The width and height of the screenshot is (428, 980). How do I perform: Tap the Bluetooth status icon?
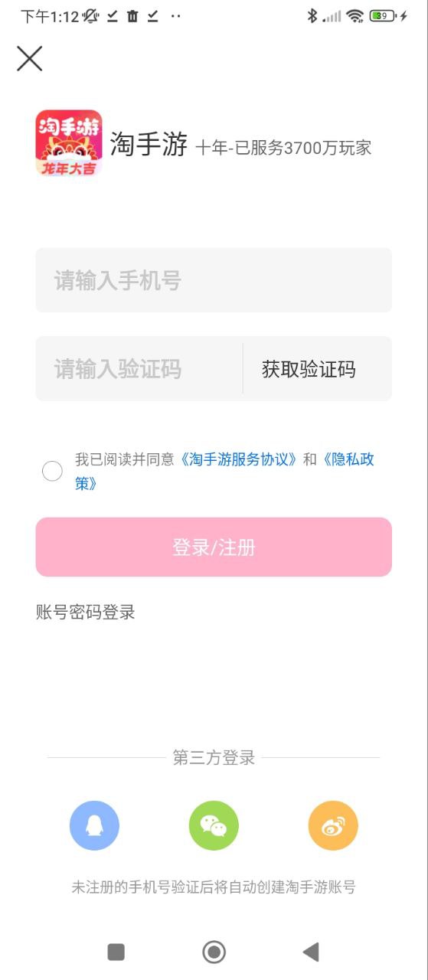point(312,16)
